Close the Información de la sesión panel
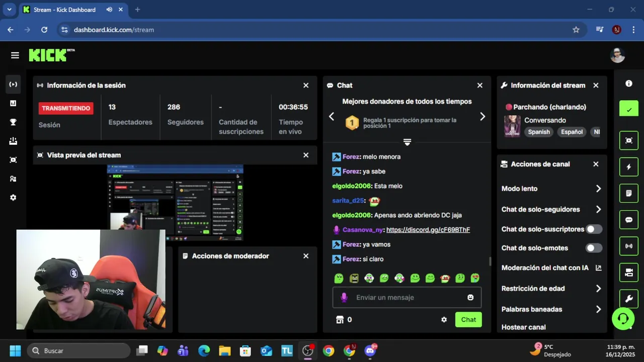 [306, 85]
